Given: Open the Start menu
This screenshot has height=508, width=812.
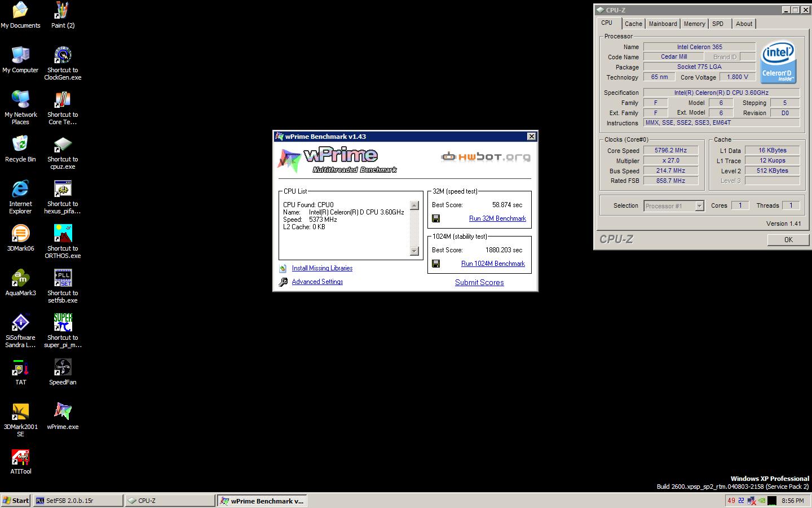Looking at the screenshot, I should (x=16, y=501).
